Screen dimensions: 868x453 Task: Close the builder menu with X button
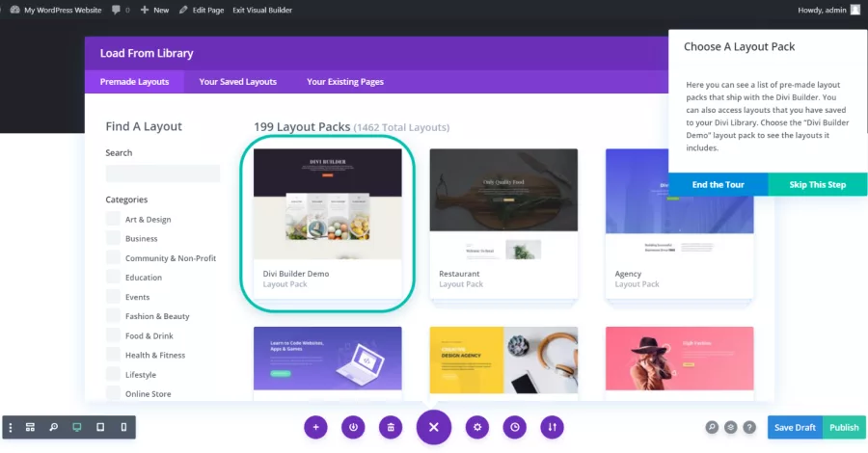pyautogui.click(x=434, y=427)
